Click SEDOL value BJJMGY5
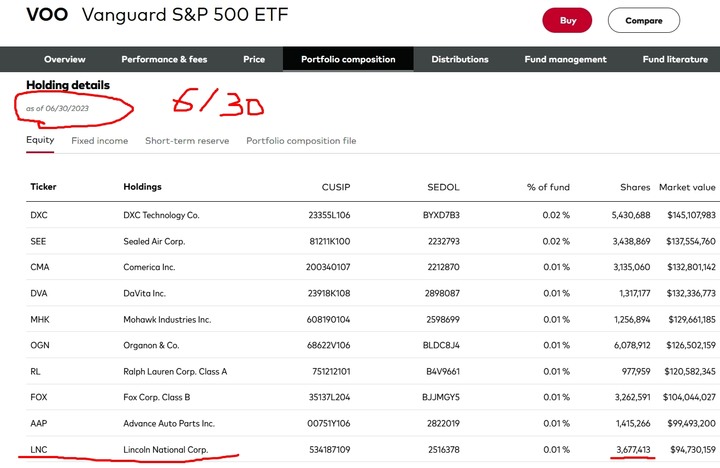 [x=441, y=397]
